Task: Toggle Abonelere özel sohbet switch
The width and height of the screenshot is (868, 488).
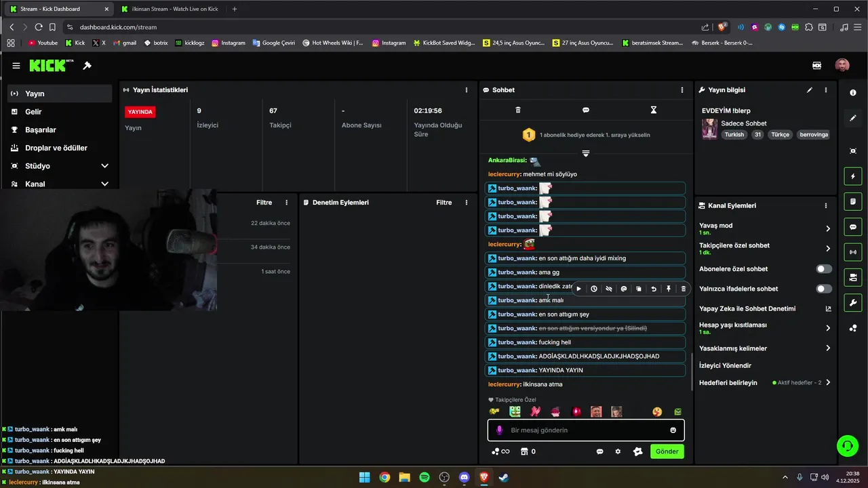Action: click(824, 269)
